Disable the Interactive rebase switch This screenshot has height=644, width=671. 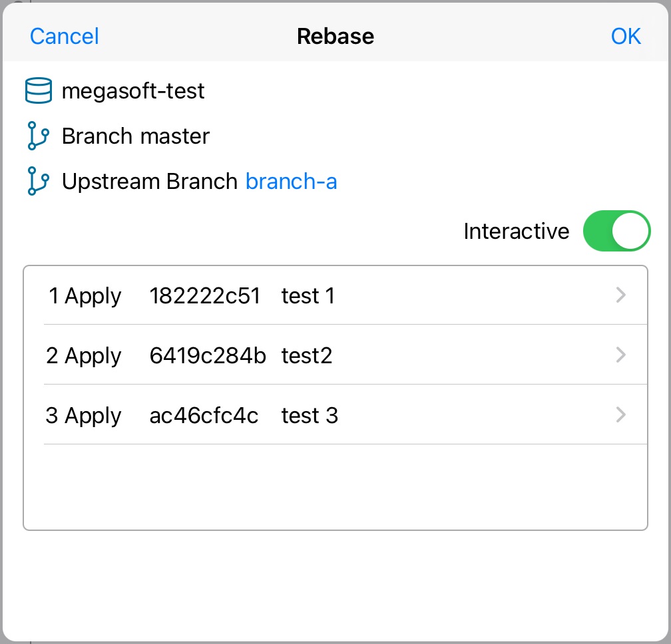point(616,231)
